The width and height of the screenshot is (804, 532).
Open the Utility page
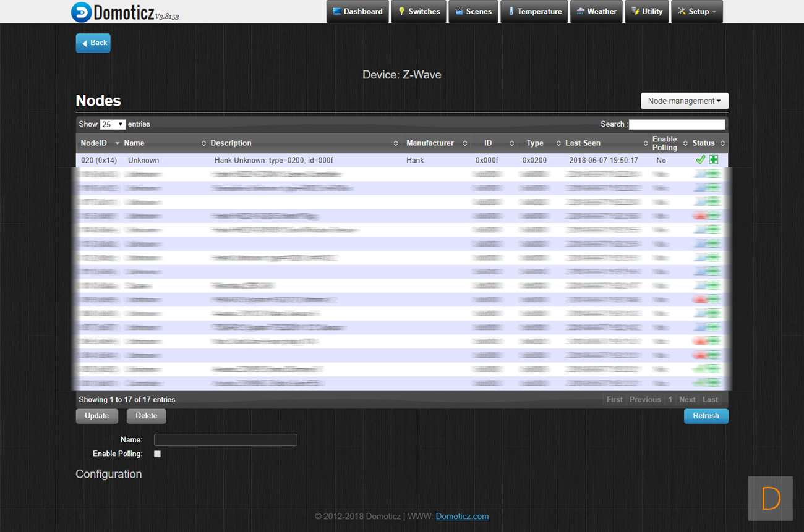647,12
